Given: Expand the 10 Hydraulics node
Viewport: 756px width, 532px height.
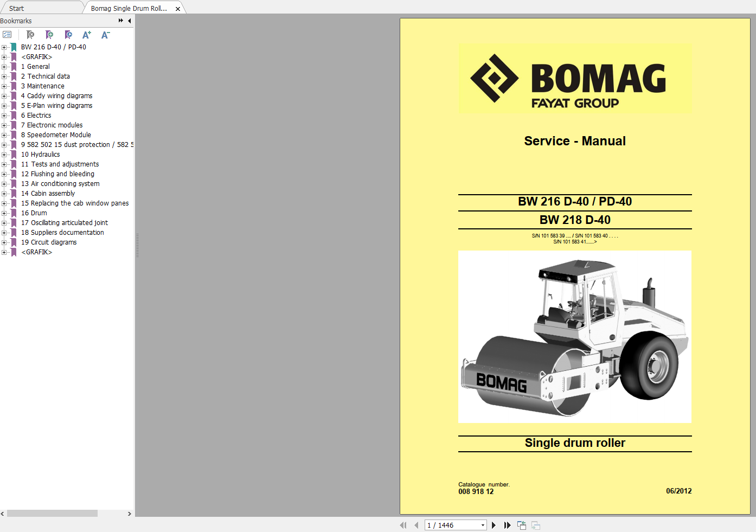Looking at the screenshot, I should [x=4, y=155].
